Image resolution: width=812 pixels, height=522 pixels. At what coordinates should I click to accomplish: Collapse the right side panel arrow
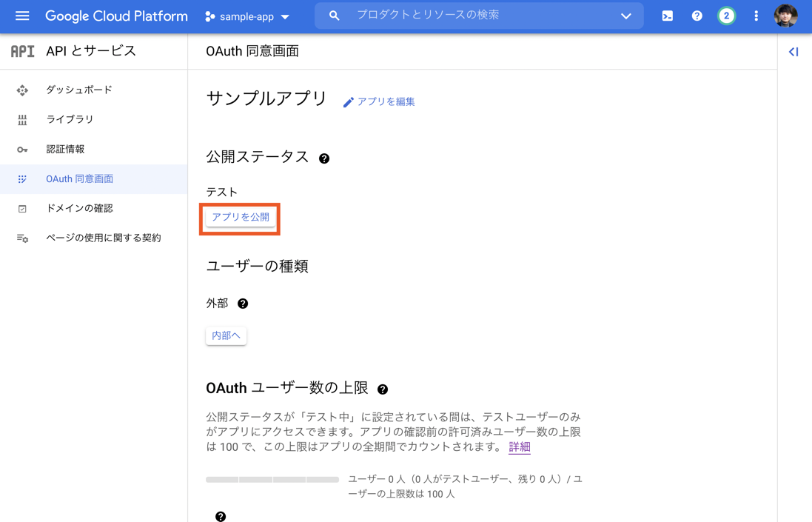click(x=793, y=52)
